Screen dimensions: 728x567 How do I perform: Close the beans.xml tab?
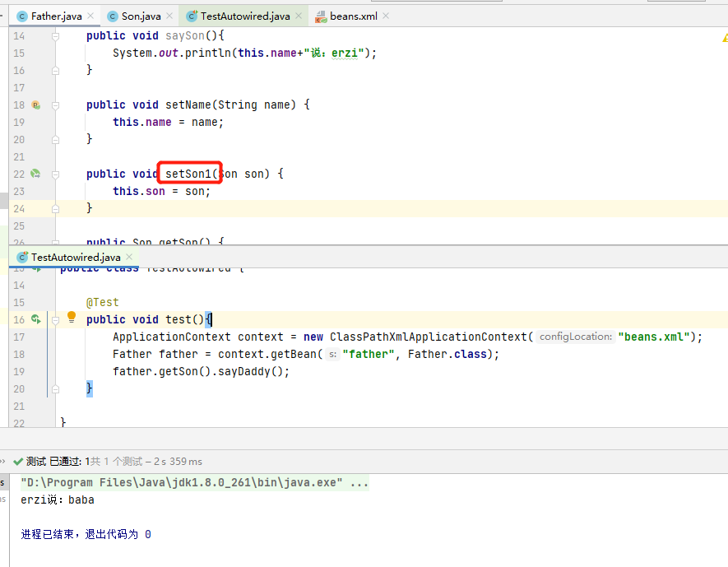click(x=386, y=16)
